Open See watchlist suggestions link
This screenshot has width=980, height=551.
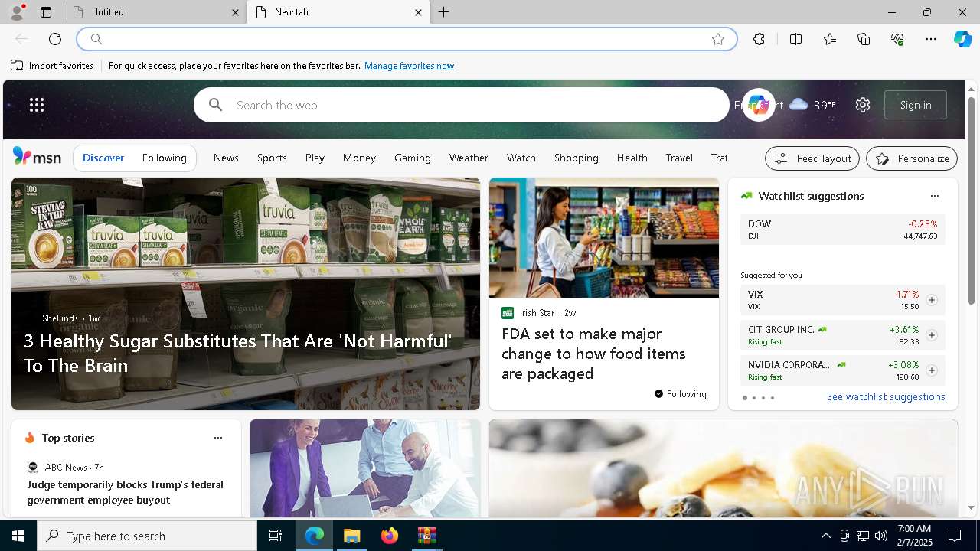(886, 396)
